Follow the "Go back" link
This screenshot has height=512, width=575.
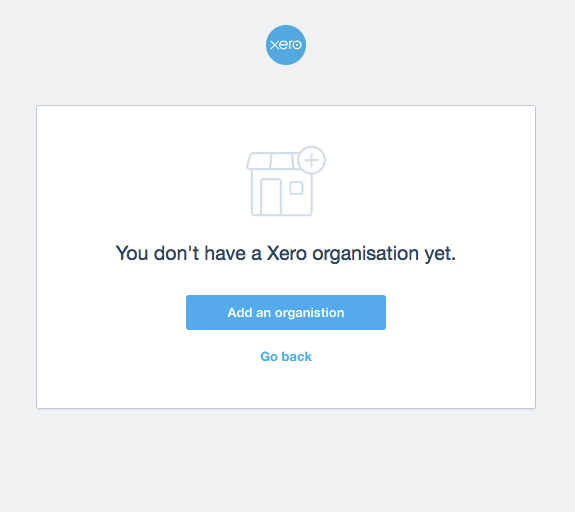pyautogui.click(x=286, y=356)
